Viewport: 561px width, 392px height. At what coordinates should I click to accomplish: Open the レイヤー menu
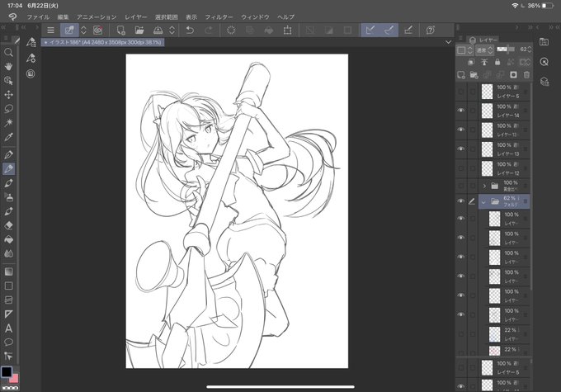136,17
